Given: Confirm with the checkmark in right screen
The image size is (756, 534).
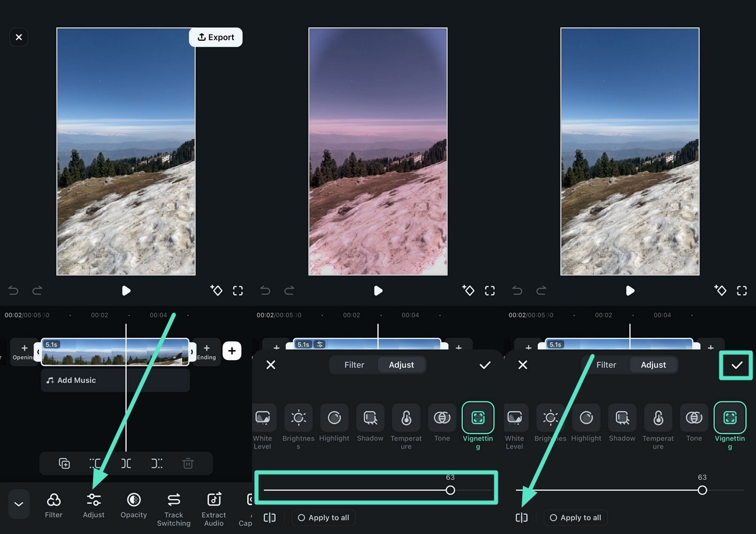Looking at the screenshot, I should click(737, 365).
